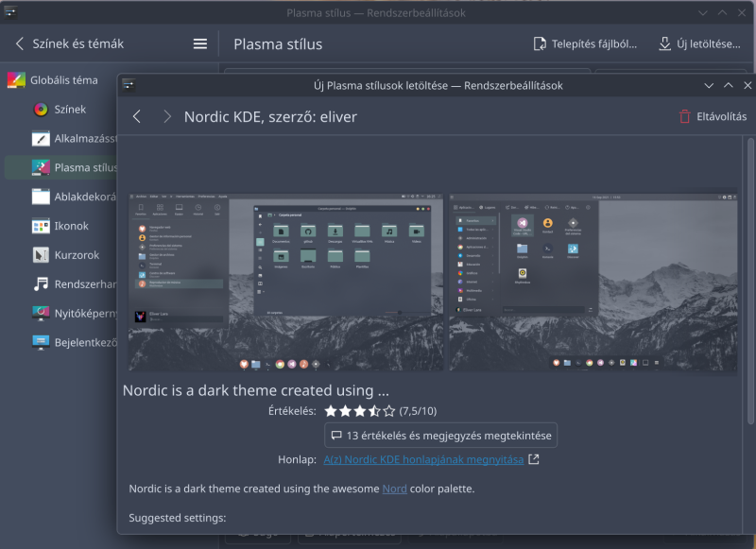Open the right Nordic KDE preview screenshot
This screenshot has height=549, width=756.
(593, 283)
